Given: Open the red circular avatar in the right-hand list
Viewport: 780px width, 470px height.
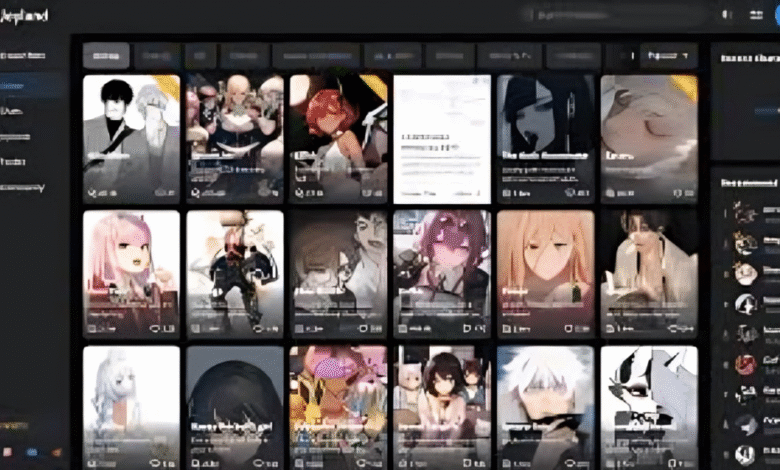Looking at the screenshot, I should coord(746,365).
